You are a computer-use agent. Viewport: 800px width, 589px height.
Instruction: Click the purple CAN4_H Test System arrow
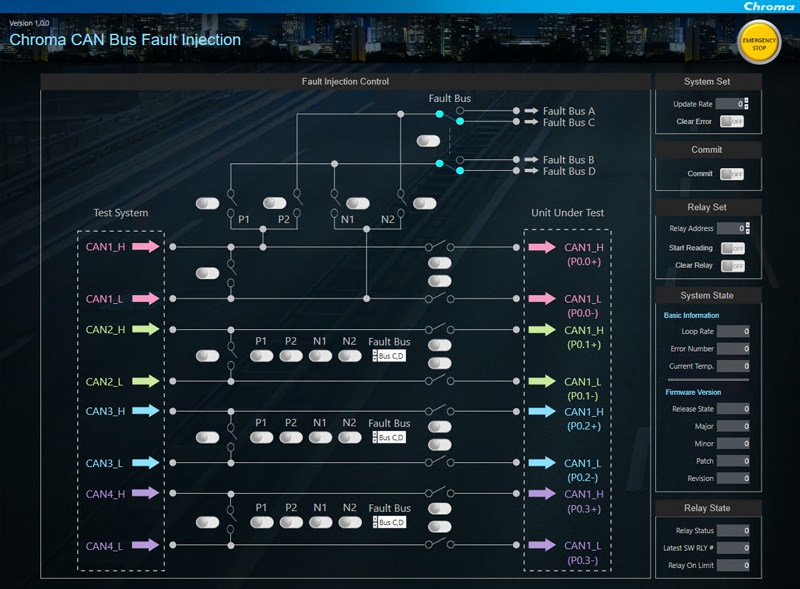pos(145,493)
